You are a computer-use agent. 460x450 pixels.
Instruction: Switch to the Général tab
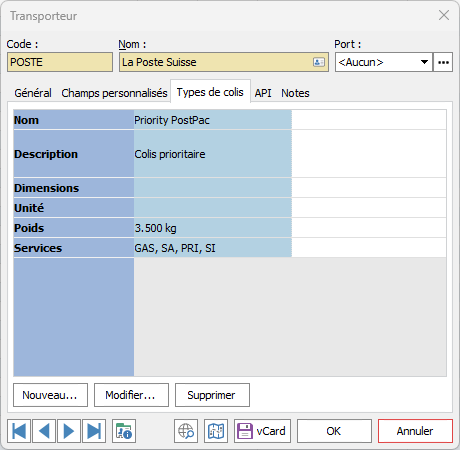point(33,93)
